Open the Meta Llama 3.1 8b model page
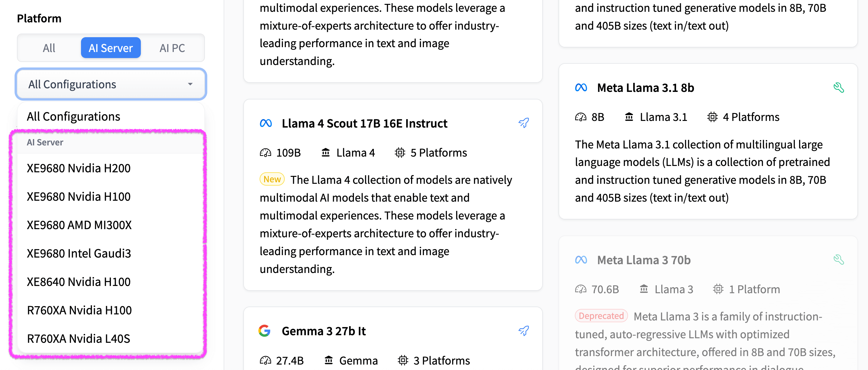 pyautogui.click(x=645, y=88)
